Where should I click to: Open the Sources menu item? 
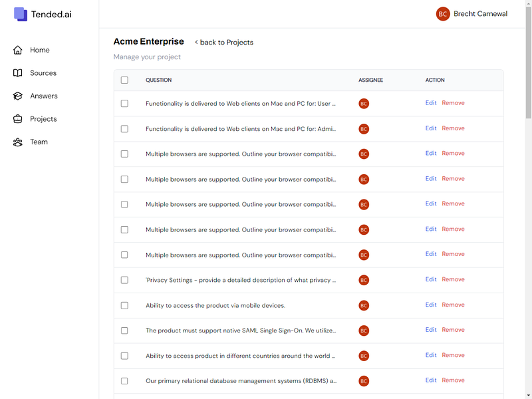click(43, 73)
